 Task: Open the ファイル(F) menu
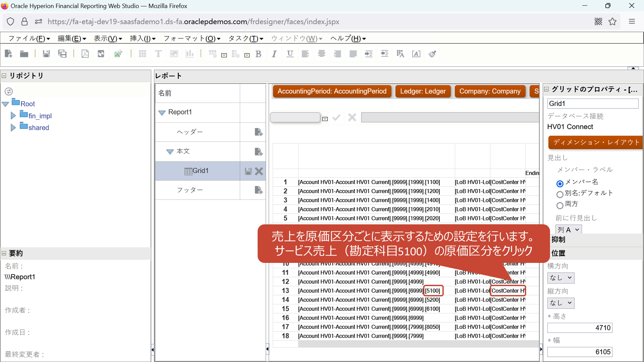[29, 39]
